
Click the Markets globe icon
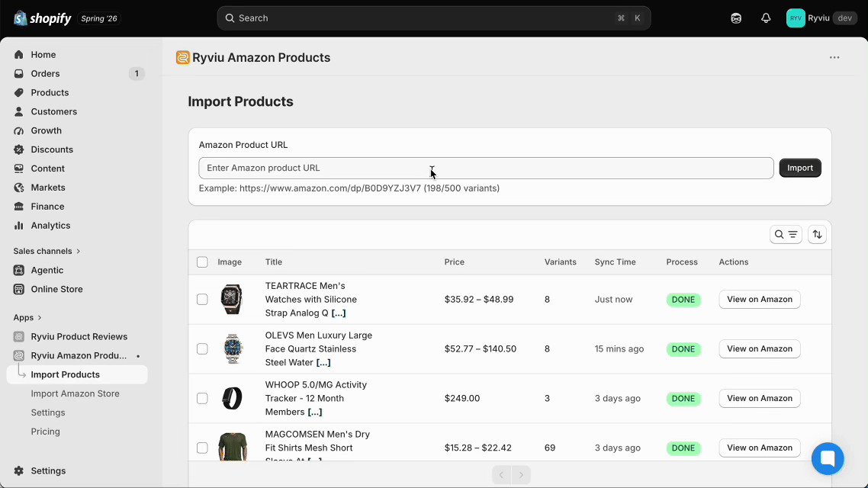(19, 188)
